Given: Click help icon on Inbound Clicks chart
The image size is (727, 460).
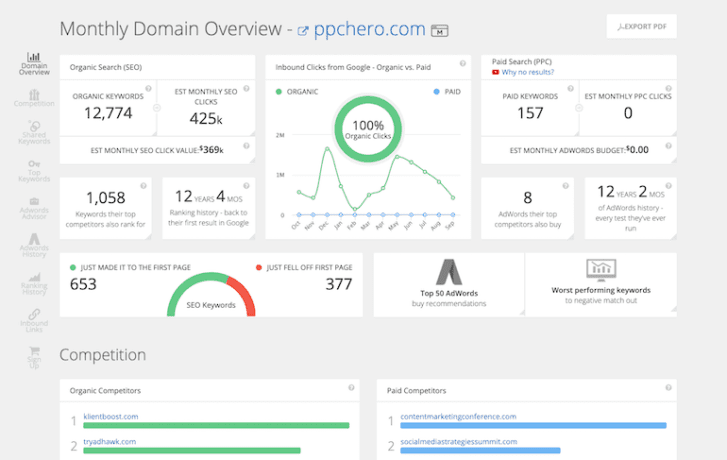Looking at the screenshot, I should 462,64.
